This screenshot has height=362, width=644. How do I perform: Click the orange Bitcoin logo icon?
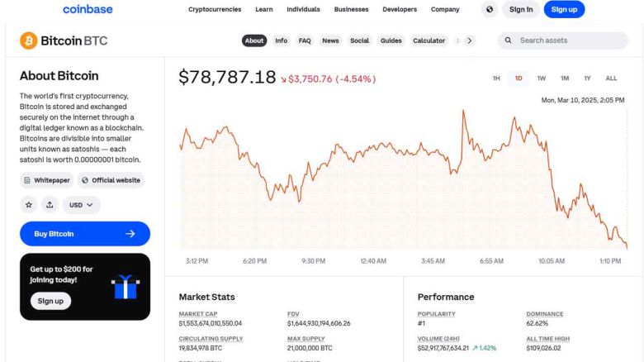point(28,40)
